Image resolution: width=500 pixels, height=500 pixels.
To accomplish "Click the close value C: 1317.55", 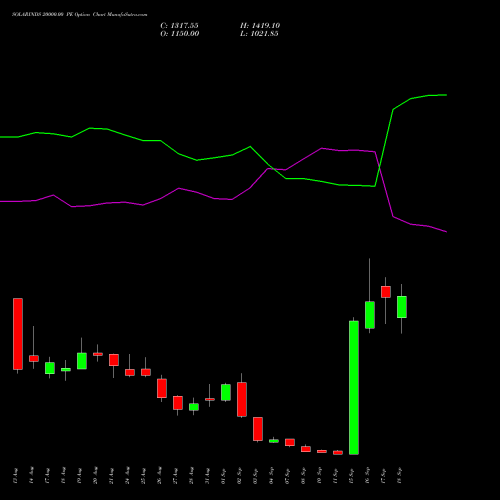I will pyautogui.click(x=179, y=26).
